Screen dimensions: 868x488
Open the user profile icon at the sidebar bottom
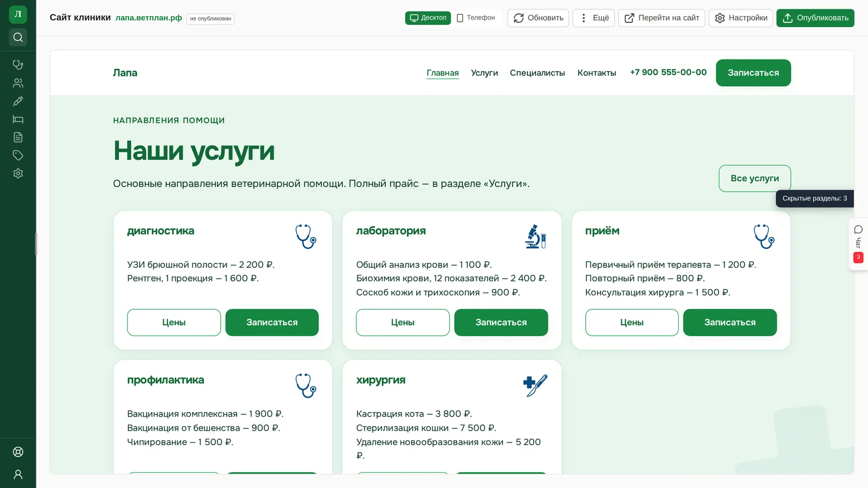click(18, 474)
